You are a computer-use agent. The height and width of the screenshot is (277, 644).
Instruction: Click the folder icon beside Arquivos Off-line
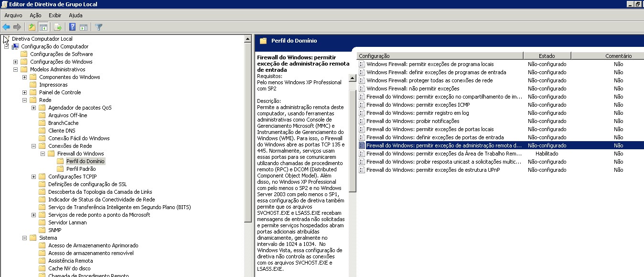click(x=43, y=115)
